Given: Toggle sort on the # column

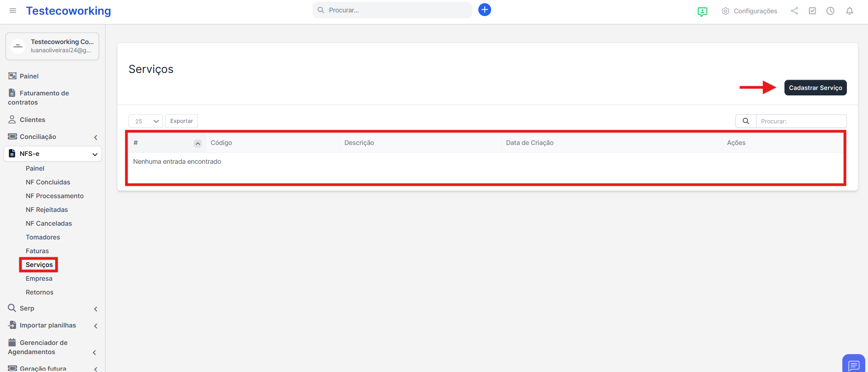Looking at the screenshot, I should (197, 143).
